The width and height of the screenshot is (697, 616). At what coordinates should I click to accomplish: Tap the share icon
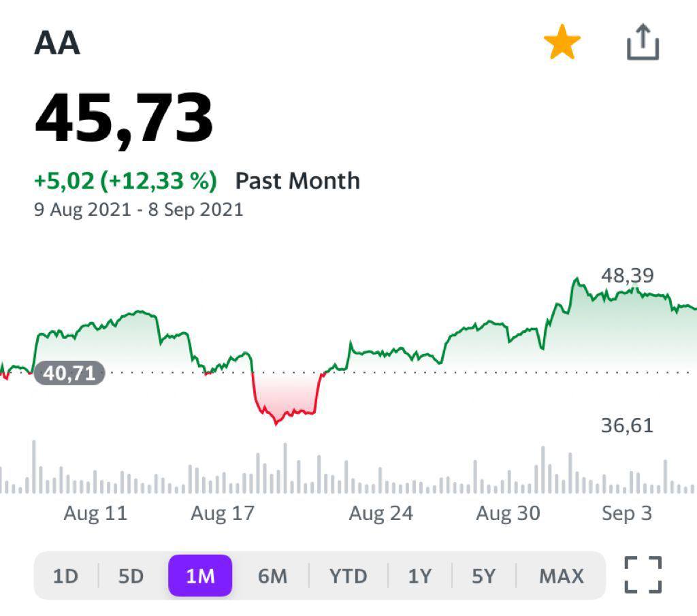643,43
